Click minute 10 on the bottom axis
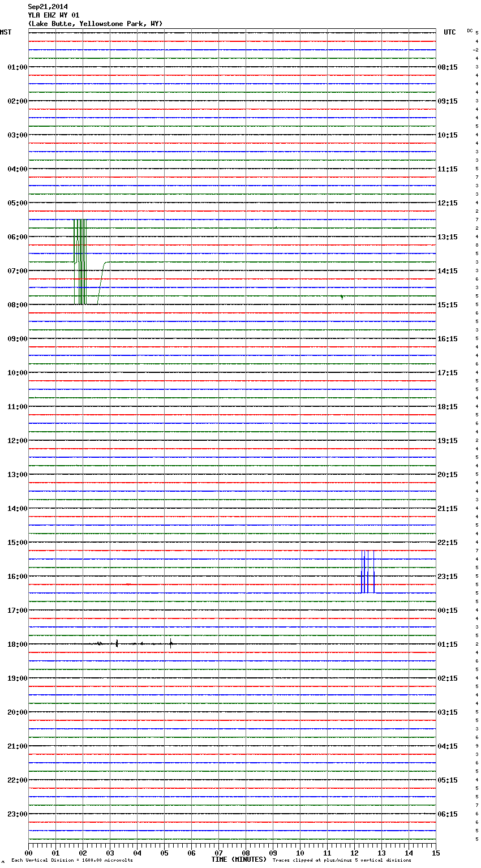Image resolution: width=481 pixels, height=868 pixels. click(x=300, y=853)
